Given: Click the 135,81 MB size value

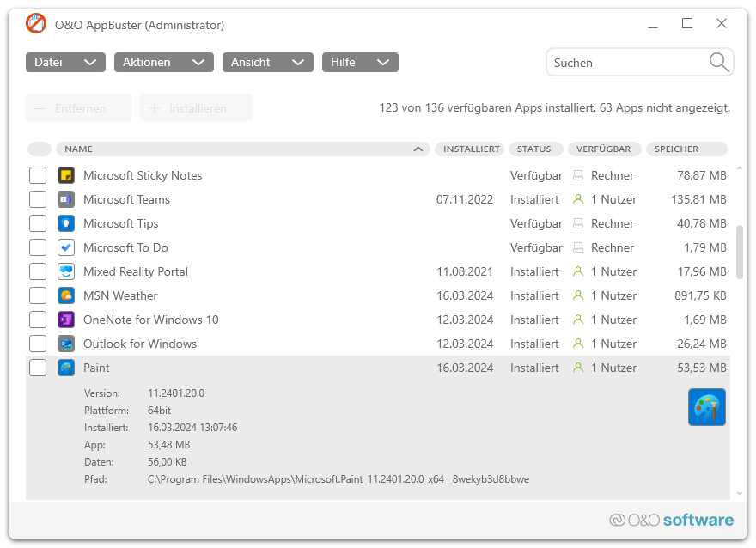Looking at the screenshot, I should click(698, 199).
